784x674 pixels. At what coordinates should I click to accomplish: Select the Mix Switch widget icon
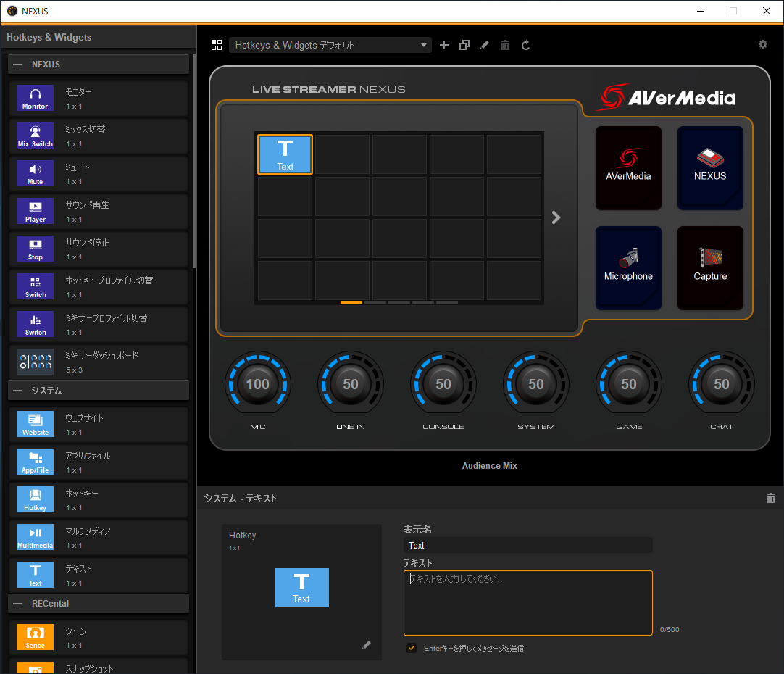[x=35, y=136]
